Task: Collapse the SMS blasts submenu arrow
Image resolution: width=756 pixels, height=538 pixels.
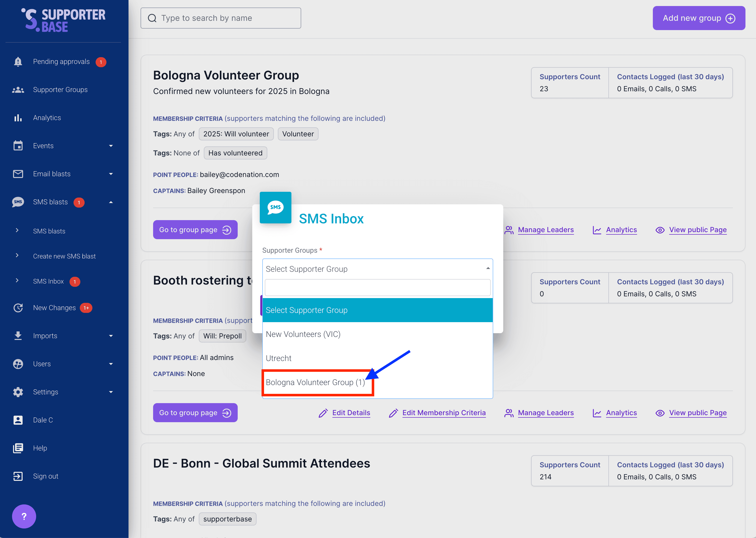Action: (x=111, y=202)
